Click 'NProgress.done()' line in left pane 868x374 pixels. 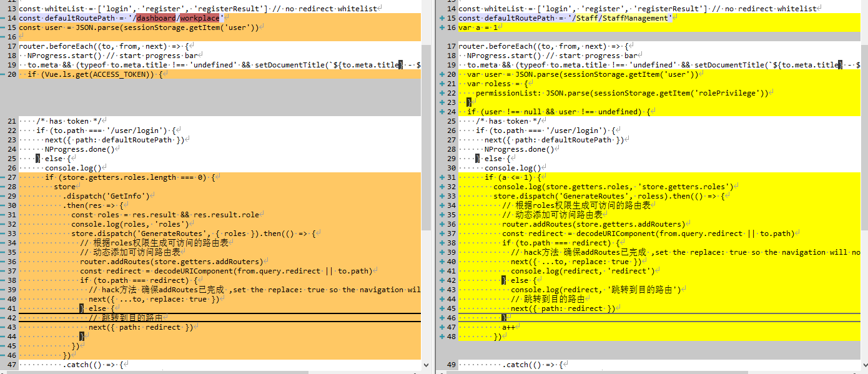click(x=80, y=149)
